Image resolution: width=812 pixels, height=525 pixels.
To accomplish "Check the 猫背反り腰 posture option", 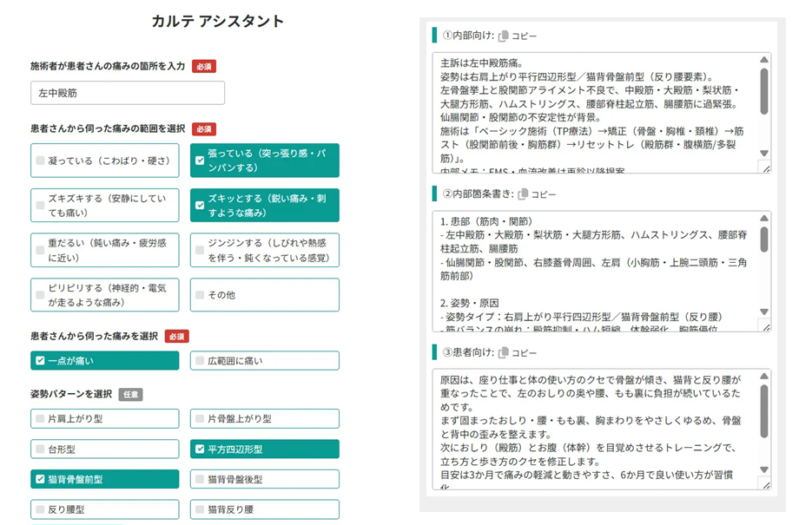I will (x=265, y=509).
